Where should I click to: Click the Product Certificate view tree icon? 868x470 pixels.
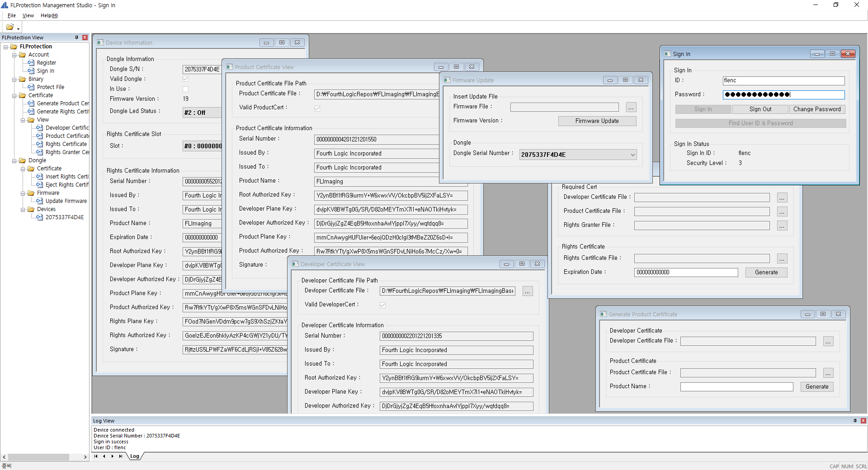coord(40,136)
